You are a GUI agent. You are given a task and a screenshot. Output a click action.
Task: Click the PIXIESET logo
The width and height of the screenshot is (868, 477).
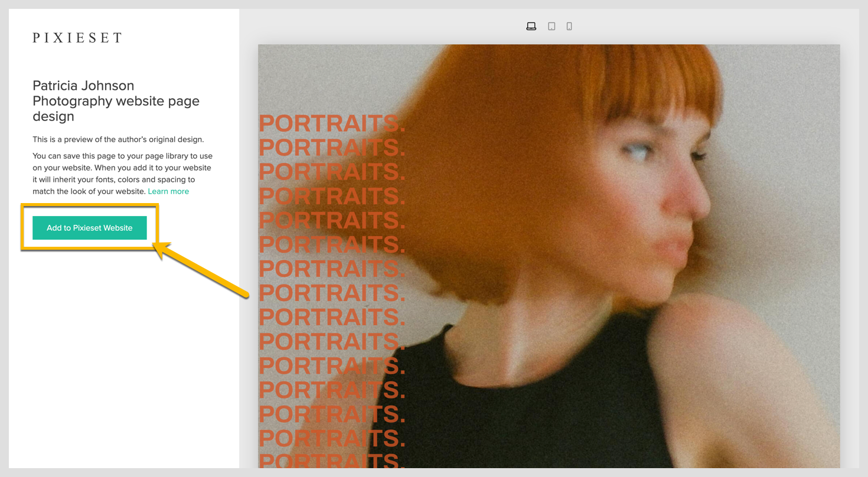pyautogui.click(x=77, y=37)
